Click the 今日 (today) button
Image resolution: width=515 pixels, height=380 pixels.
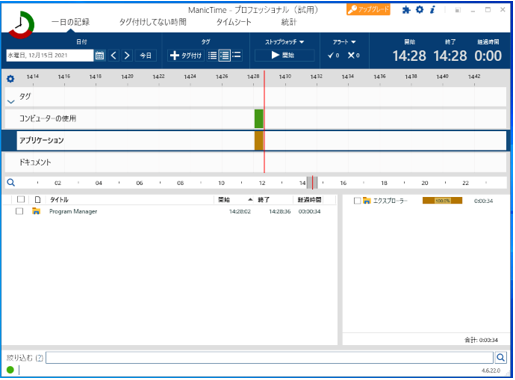146,55
